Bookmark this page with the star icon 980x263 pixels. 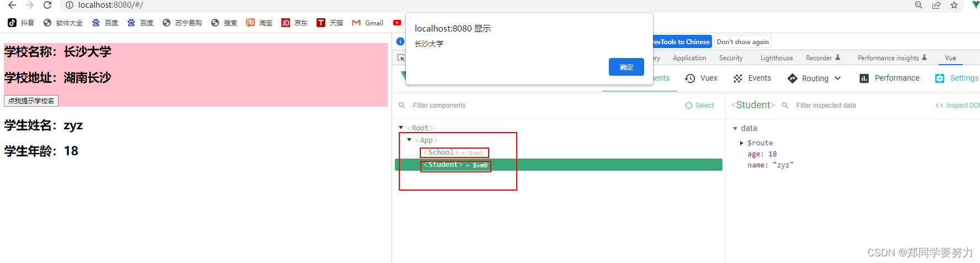point(954,5)
